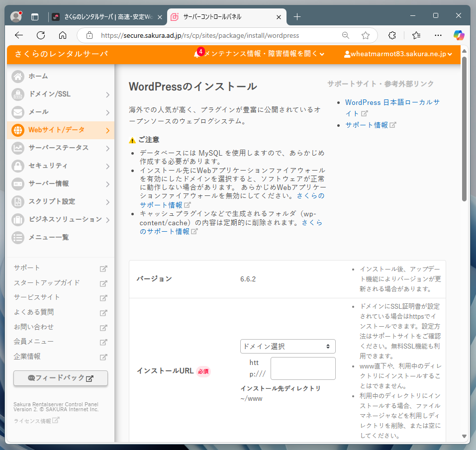Click the サーバーステータス chart icon

tap(18, 148)
